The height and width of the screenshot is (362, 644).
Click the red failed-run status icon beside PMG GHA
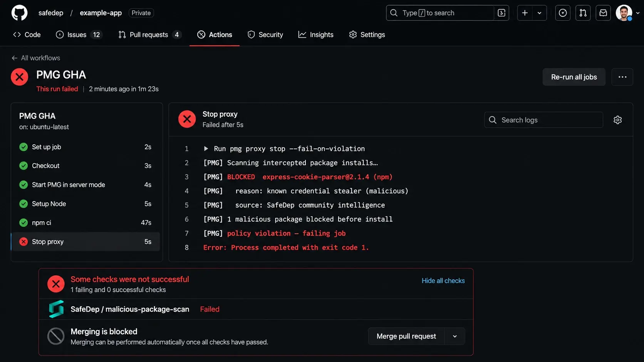click(x=19, y=77)
